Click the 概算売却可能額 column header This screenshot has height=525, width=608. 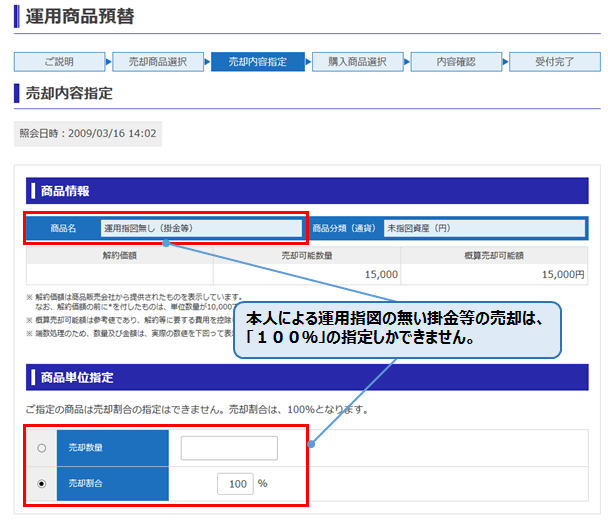click(x=494, y=256)
